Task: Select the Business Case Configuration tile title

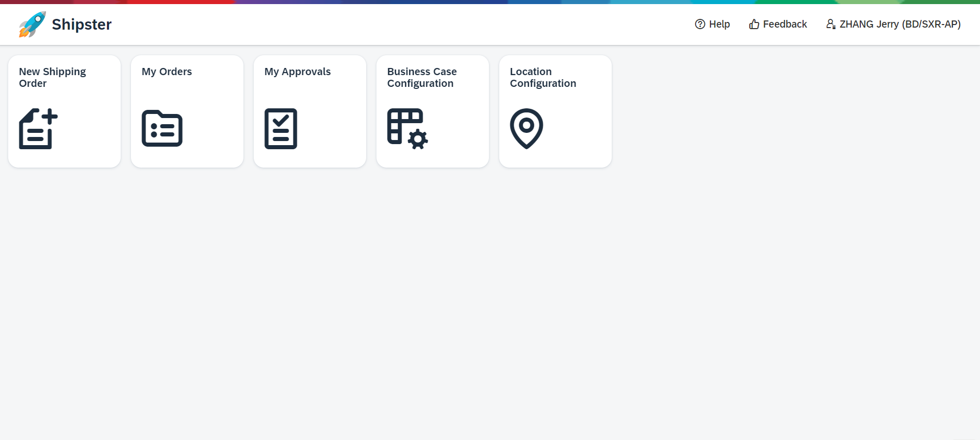Action: click(422, 77)
